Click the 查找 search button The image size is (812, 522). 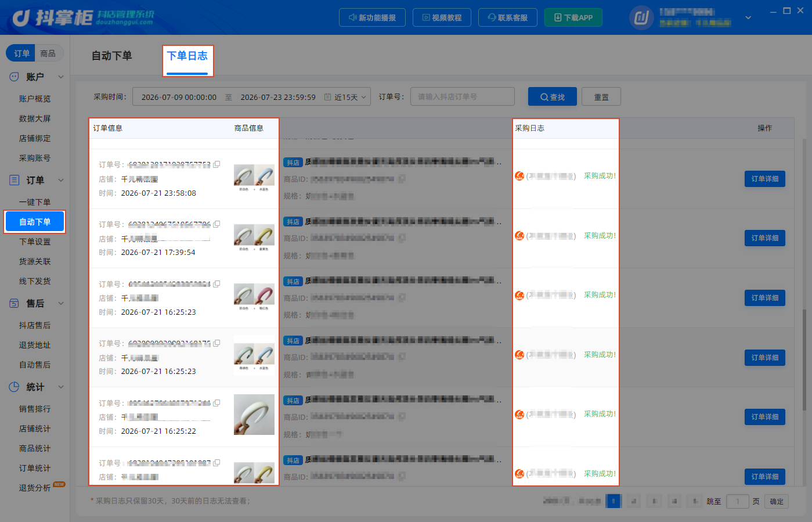pos(553,97)
